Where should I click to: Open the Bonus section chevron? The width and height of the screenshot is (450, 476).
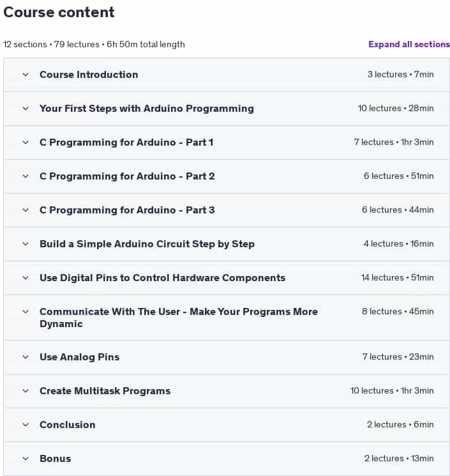coord(26,459)
